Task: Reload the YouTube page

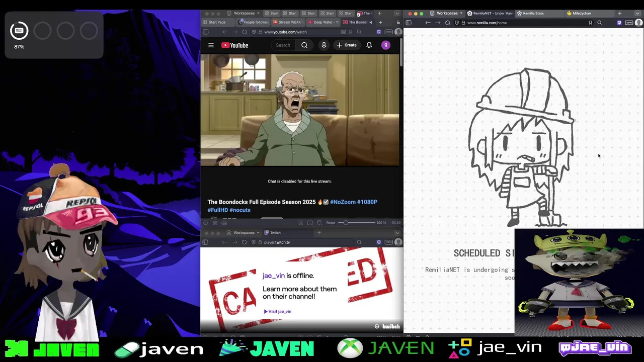Action: click(245, 32)
